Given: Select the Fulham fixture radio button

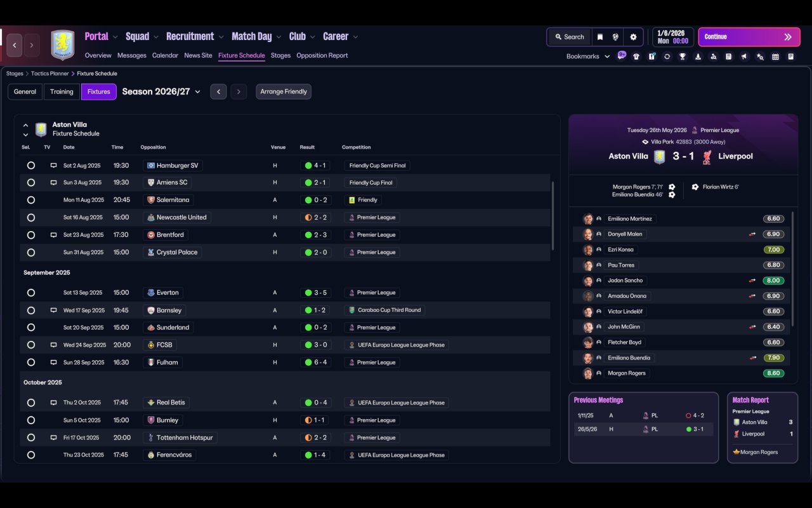Looking at the screenshot, I should point(31,363).
